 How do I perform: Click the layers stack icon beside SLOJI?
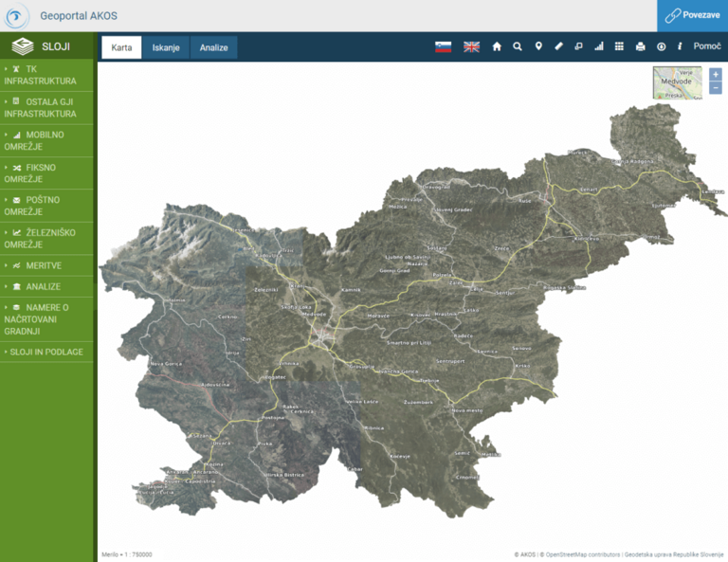(23, 46)
